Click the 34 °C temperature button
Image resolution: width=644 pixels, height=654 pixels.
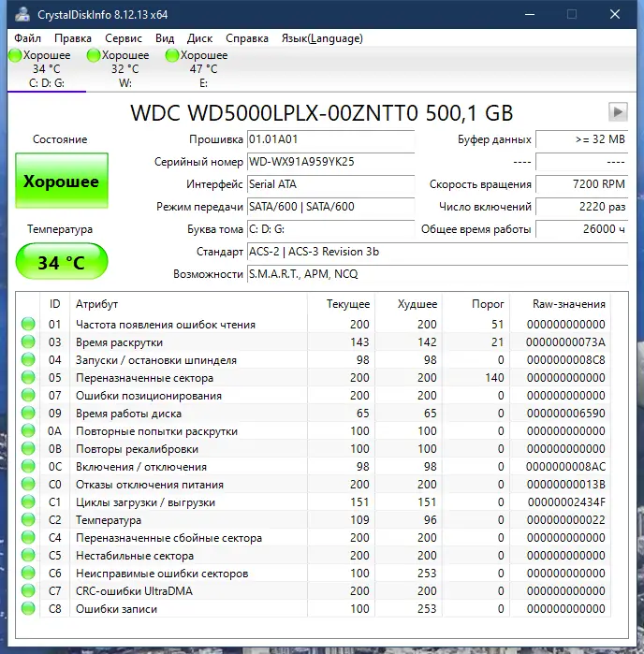[x=62, y=262]
